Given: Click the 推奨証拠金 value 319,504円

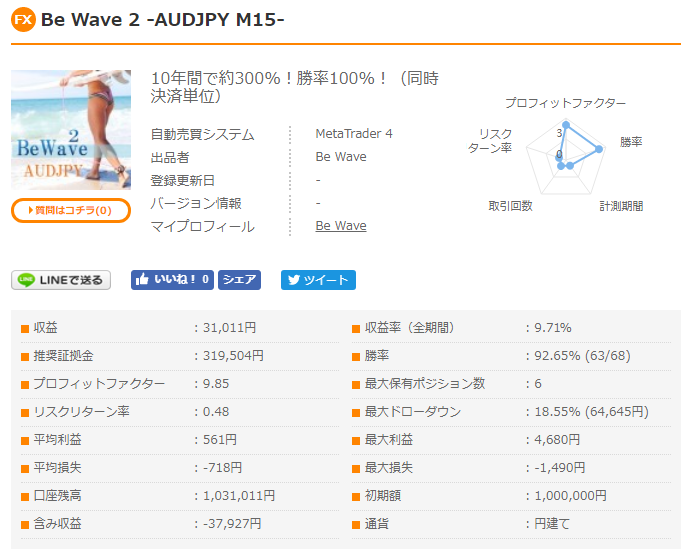Looking at the screenshot, I should (x=233, y=355).
